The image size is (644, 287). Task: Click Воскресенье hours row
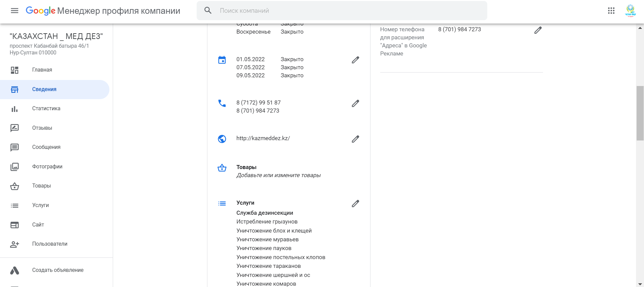tap(270, 32)
